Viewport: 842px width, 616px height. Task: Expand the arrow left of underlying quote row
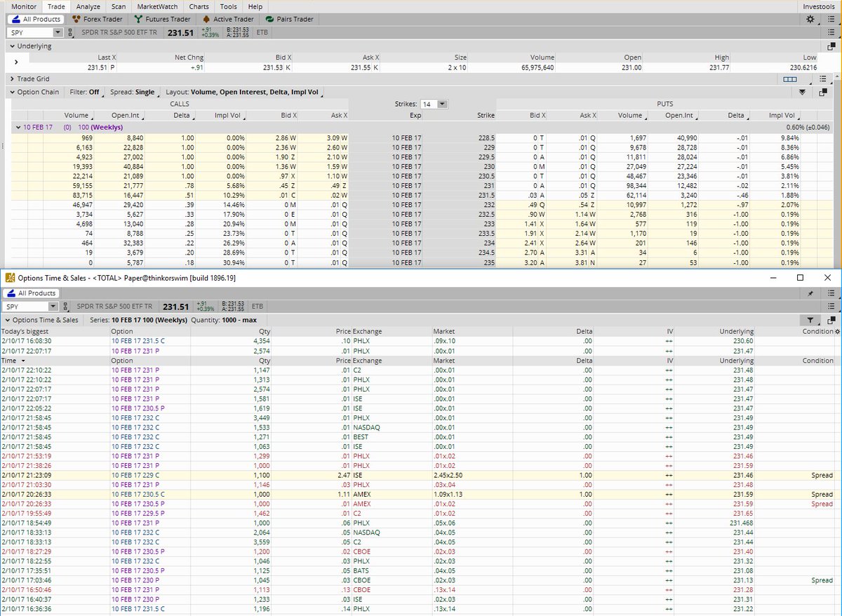[16, 62]
